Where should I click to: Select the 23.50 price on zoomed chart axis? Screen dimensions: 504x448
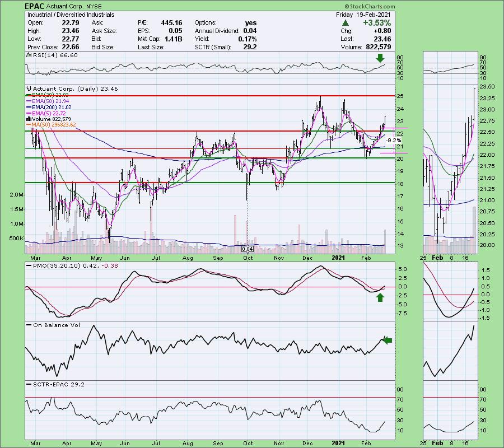[487, 87]
